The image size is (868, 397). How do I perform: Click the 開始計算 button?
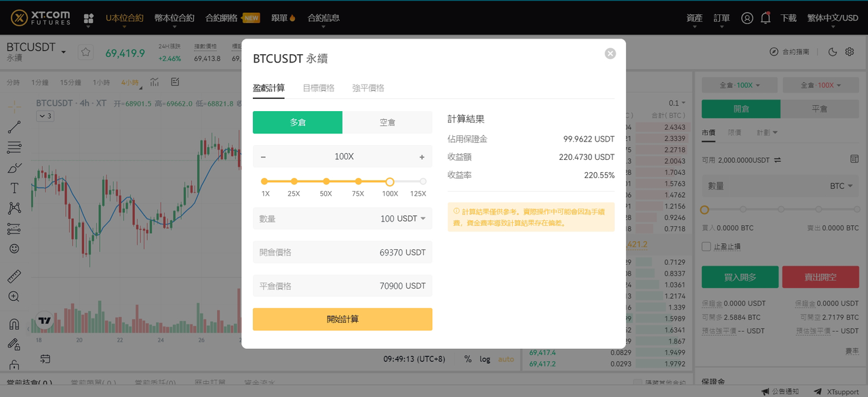(x=342, y=320)
